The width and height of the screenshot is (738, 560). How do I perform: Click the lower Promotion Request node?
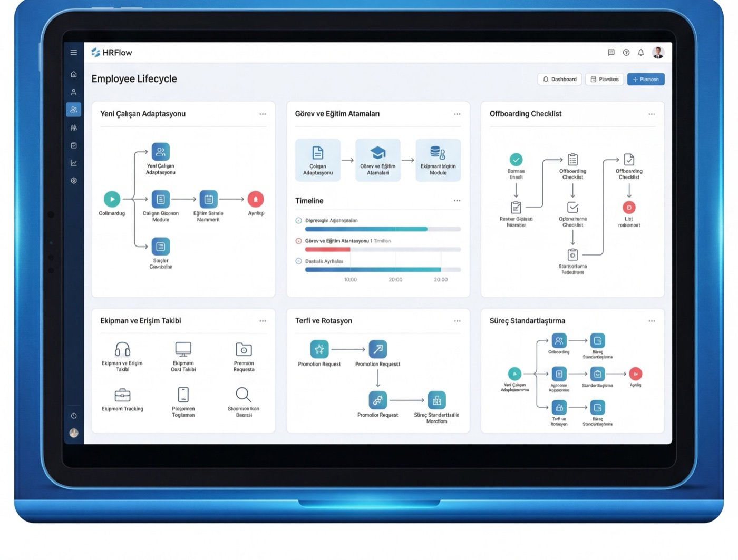(378, 400)
